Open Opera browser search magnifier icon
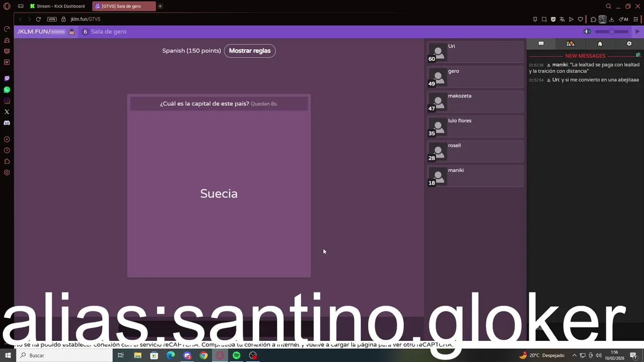This screenshot has height=362, width=644. (x=608, y=6)
